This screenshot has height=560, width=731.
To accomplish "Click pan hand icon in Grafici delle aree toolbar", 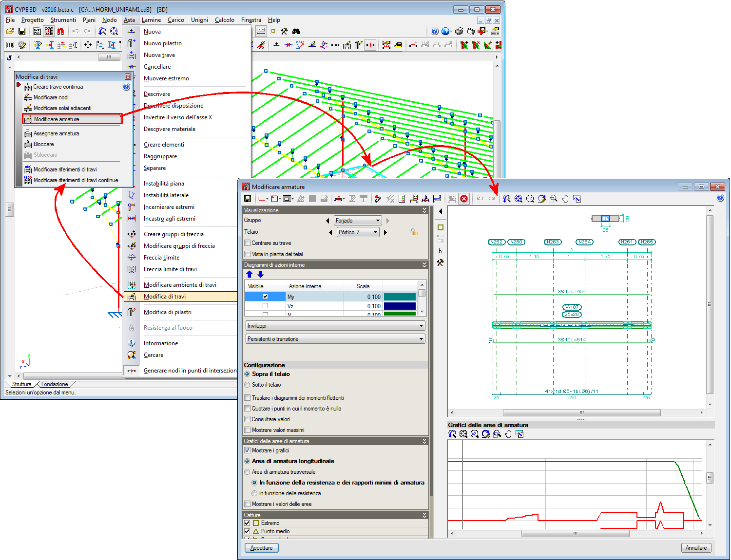I will (x=508, y=434).
